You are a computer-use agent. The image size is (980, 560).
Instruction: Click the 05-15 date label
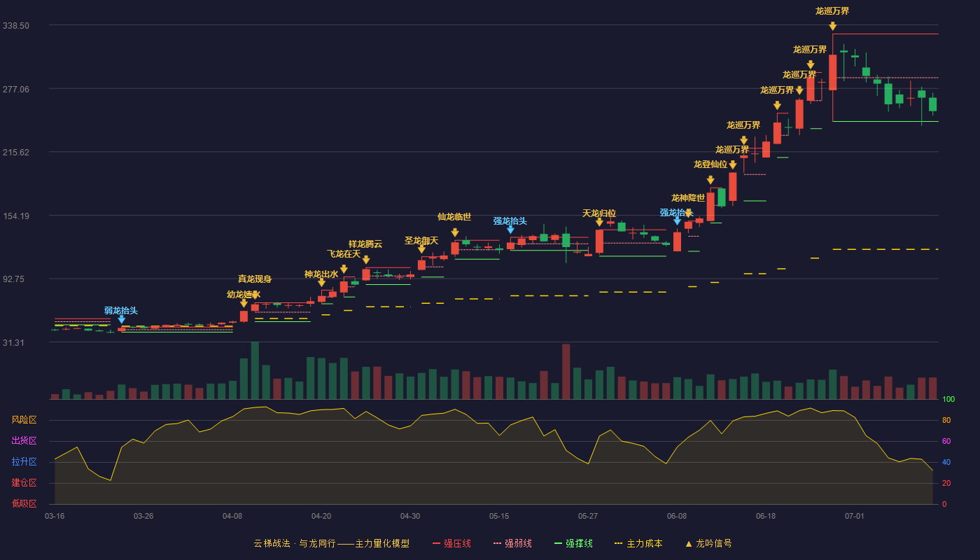point(499,516)
